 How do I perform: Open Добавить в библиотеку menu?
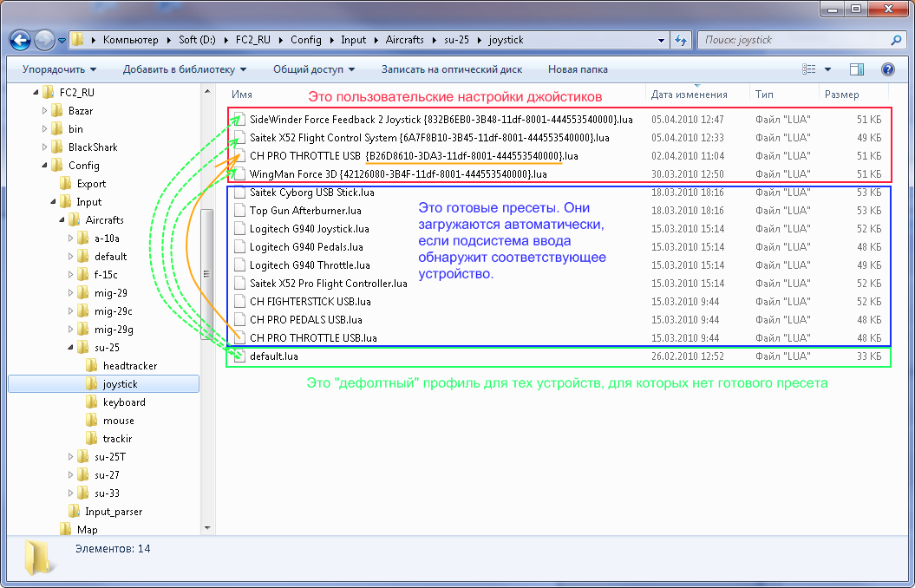(x=185, y=69)
